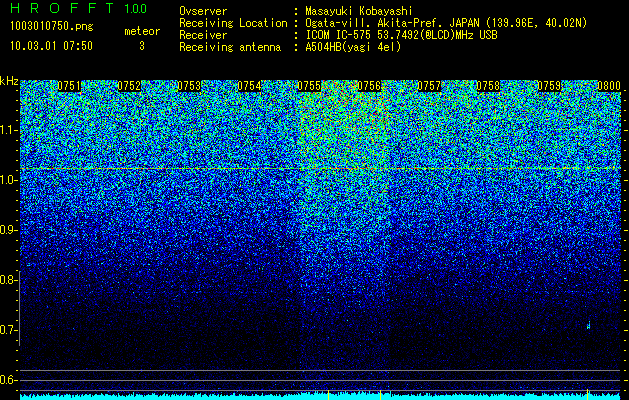
Task: Click the 0.7 kHz frequency axis label
Action: 7,330
